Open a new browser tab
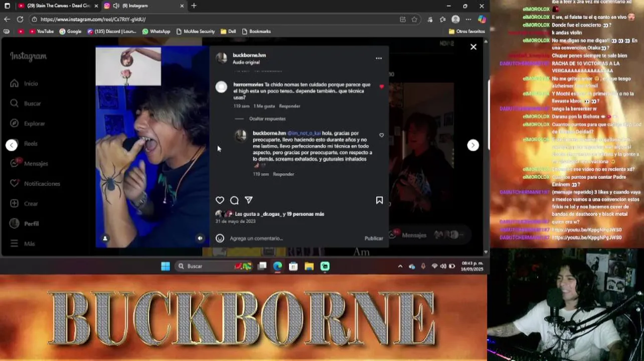644x361 pixels. pos(194,6)
